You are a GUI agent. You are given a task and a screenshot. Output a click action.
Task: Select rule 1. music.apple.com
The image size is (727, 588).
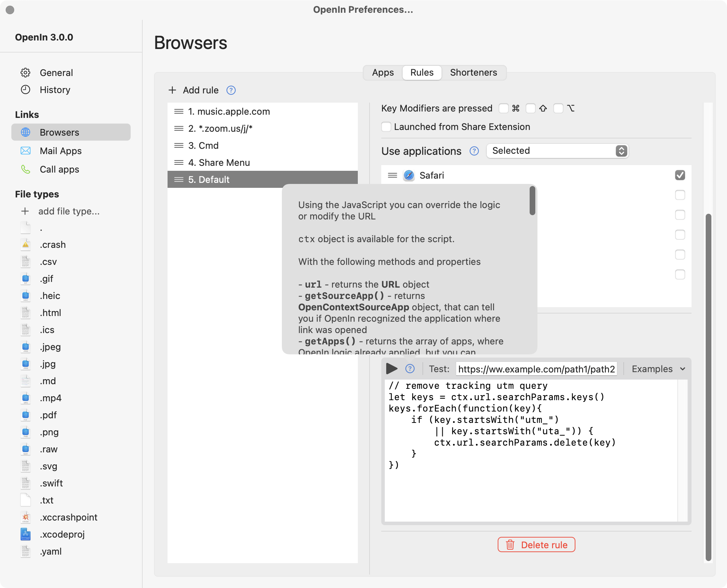click(263, 111)
